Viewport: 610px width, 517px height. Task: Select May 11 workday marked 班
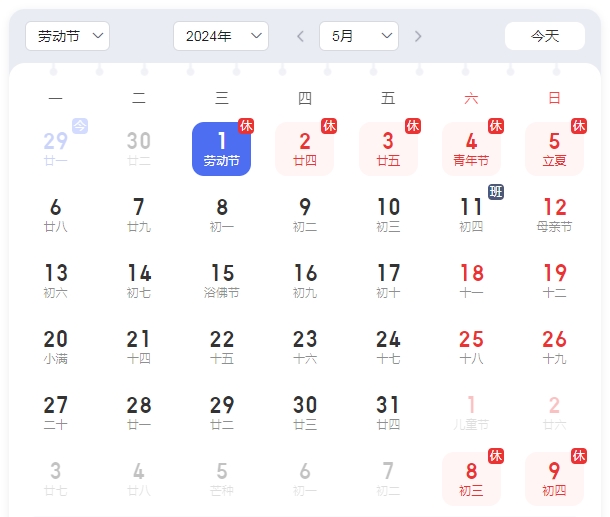471,215
